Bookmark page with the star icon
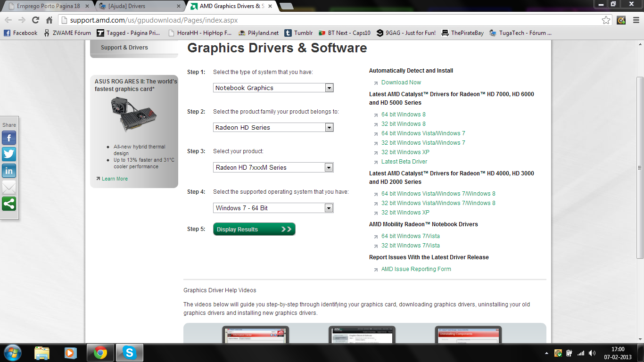This screenshot has height=362, width=644. 606,20
